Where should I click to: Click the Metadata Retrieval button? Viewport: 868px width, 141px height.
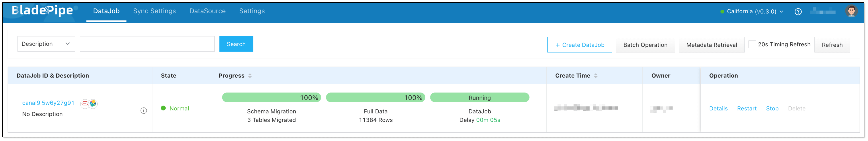tap(711, 45)
